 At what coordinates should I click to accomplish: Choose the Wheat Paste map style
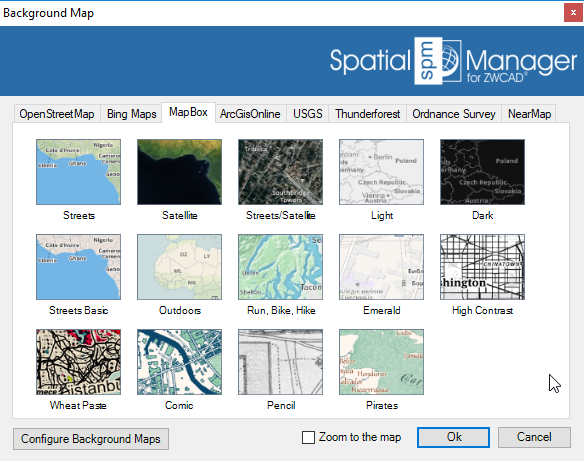(78, 362)
